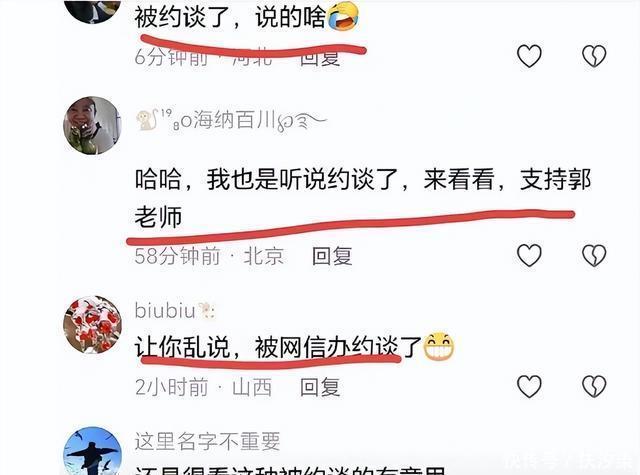640x475 pixels.
Task: Like the 被约谈了 说的啥 comment
Action: (x=529, y=56)
